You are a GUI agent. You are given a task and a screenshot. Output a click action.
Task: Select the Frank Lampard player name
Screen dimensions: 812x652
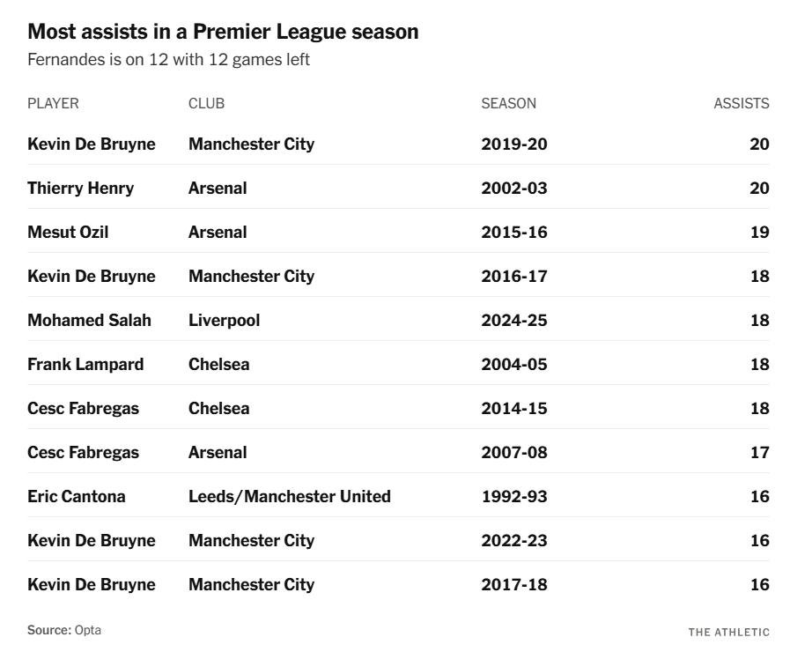point(85,364)
